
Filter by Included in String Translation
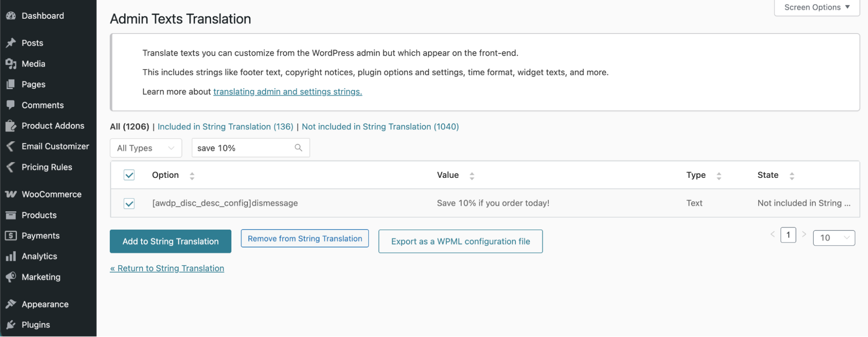[x=225, y=127]
